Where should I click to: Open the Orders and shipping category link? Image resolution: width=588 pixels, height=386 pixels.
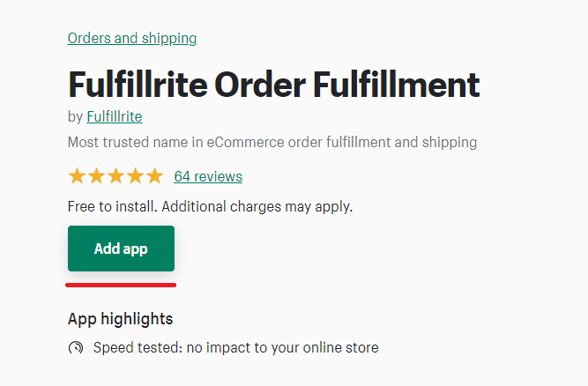tap(132, 38)
